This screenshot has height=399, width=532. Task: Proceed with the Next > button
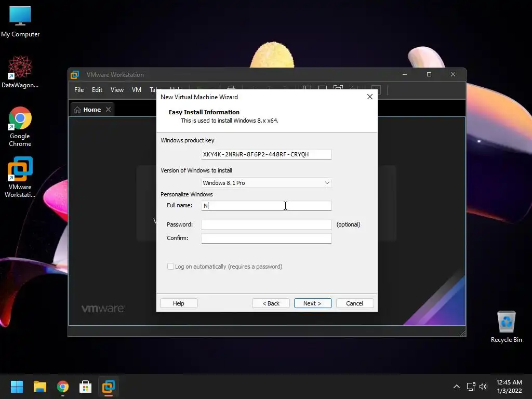(x=313, y=303)
